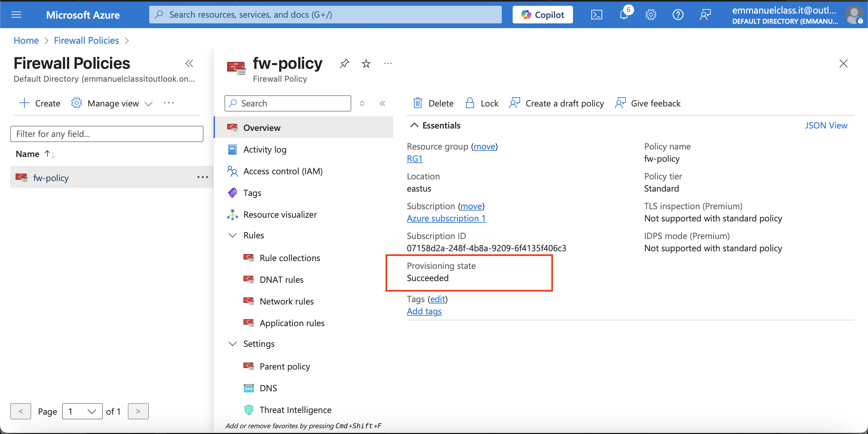This screenshot has width=868, height=434.
Task: Open the RG1 resource group link
Action: tap(414, 159)
